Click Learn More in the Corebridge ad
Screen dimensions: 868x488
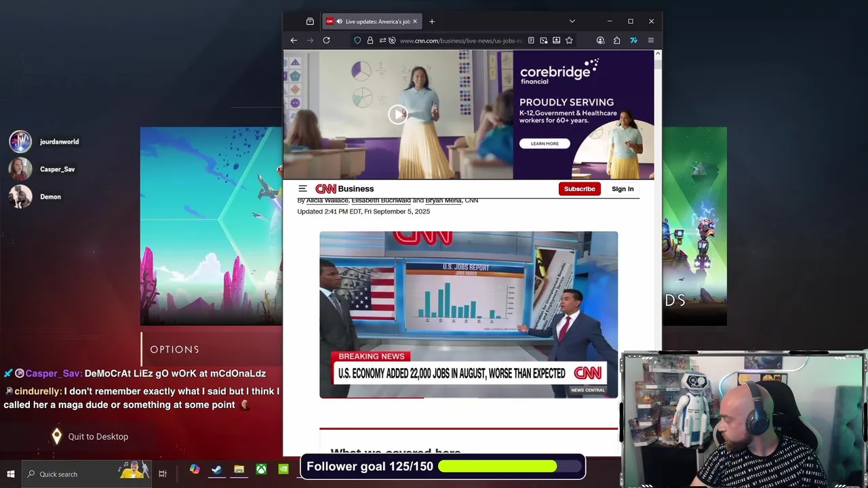[x=545, y=144]
